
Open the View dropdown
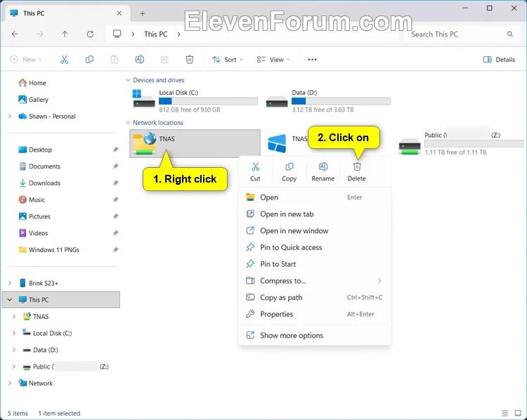[273, 60]
